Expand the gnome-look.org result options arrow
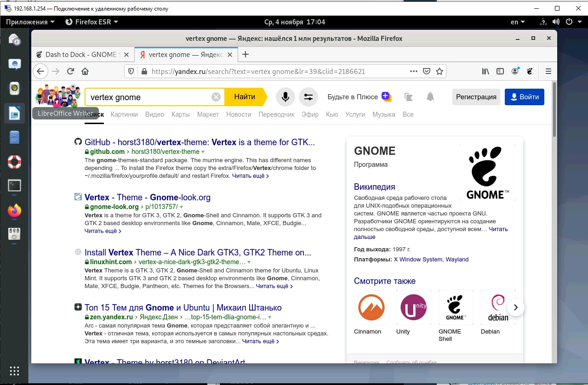The image size is (588, 385). tap(182, 207)
